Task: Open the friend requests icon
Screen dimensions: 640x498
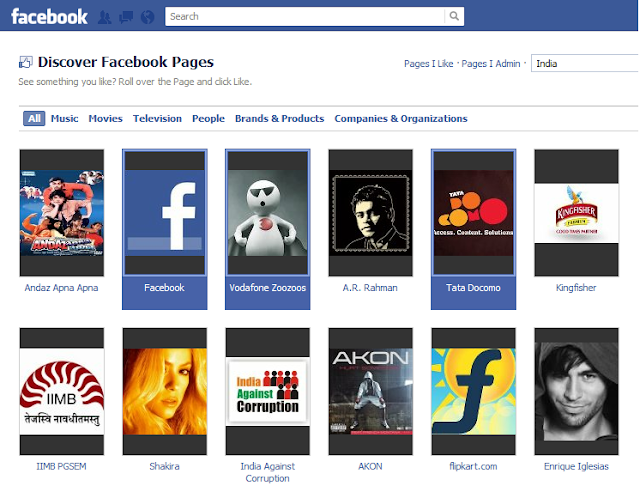Action: (105, 17)
